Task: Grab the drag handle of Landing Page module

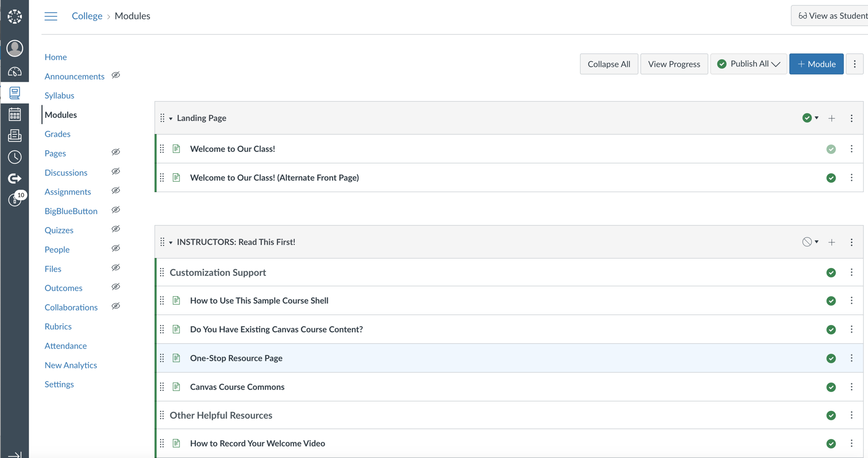Action: coord(162,118)
